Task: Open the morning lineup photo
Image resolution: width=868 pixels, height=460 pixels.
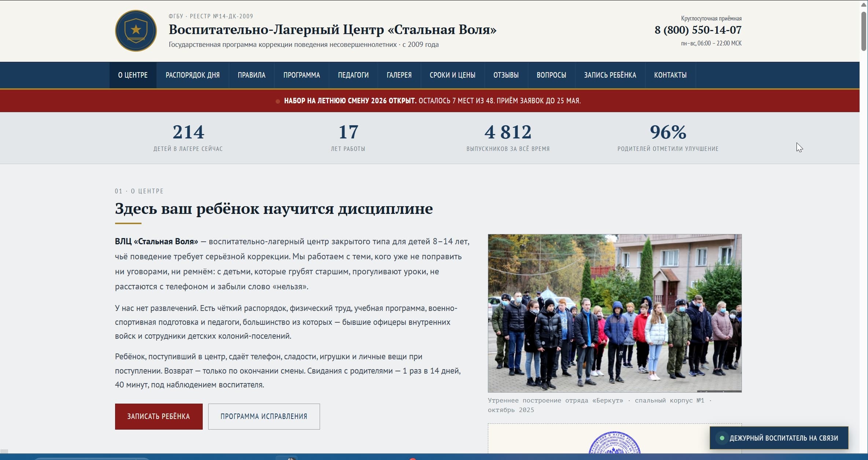Action: click(615, 313)
